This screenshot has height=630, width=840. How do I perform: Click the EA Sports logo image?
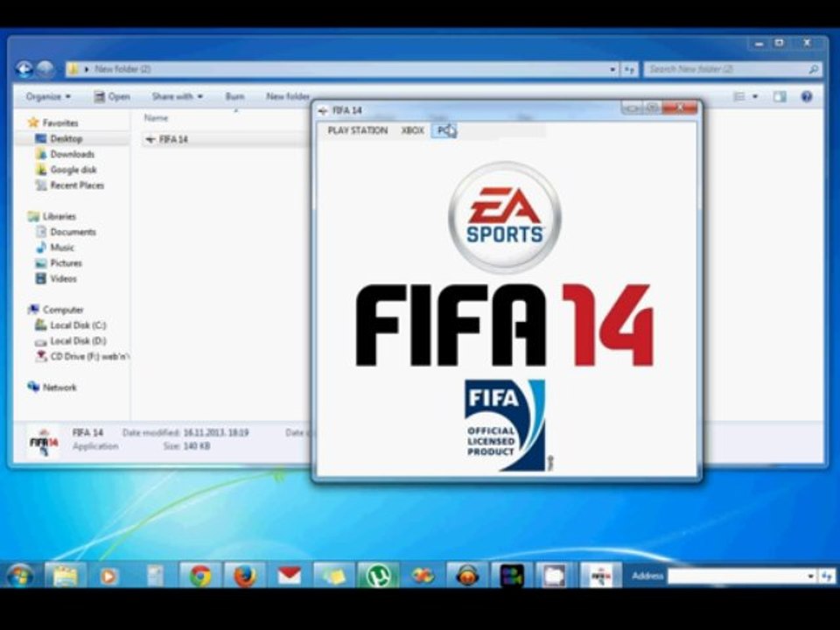(505, 218)
